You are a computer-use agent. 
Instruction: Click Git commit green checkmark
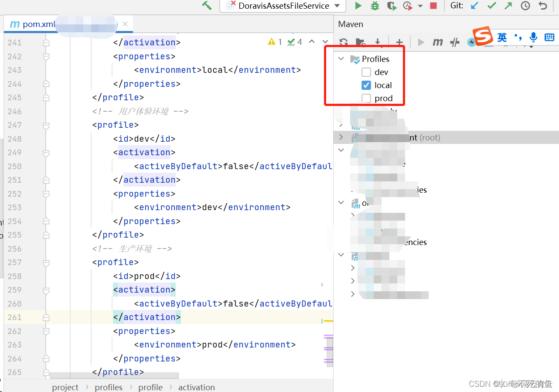[x=492, y=6]
